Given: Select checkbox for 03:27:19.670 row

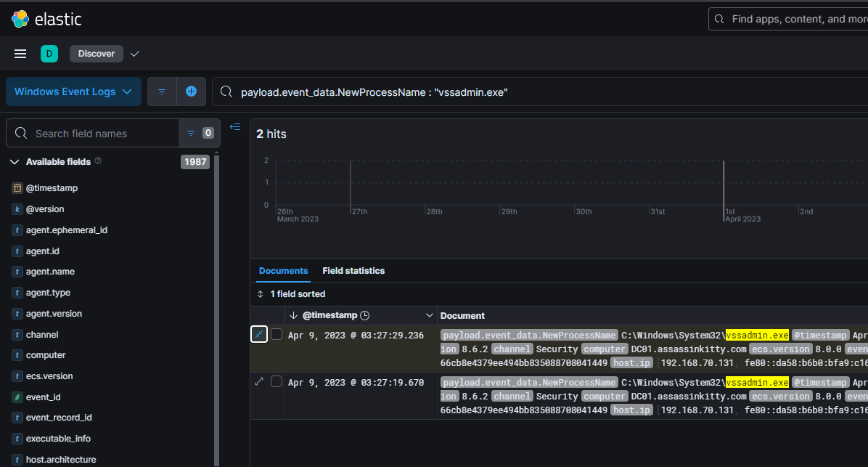Looking at the screenshot, I should click(x=277, y=382).
